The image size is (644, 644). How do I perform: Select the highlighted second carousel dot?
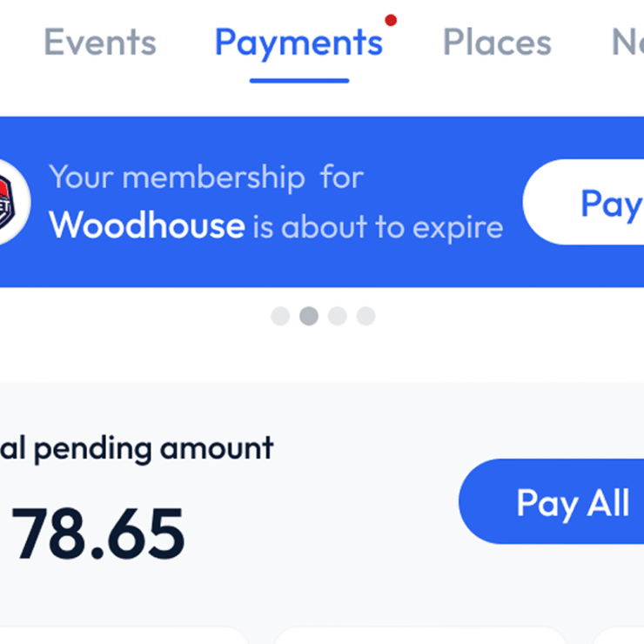click(309, 316)
